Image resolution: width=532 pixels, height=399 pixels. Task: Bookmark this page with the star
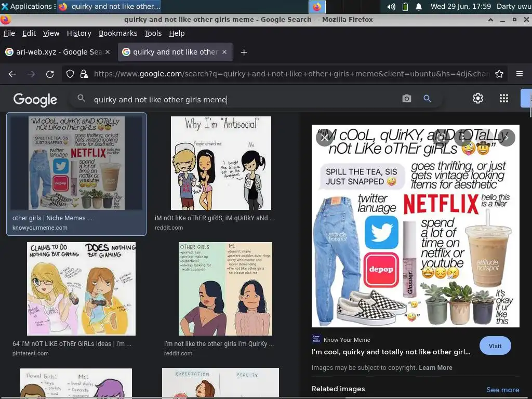[x=499, y=74]
